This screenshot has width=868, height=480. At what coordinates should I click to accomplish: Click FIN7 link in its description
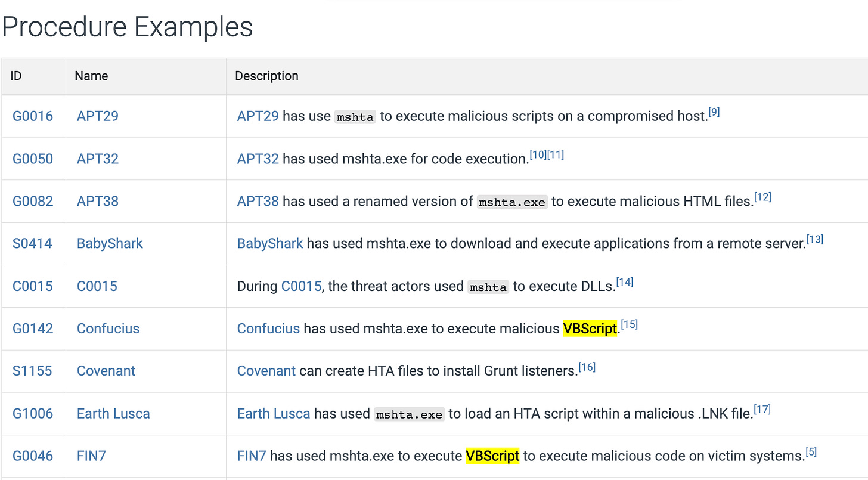(x=252, y=456)
